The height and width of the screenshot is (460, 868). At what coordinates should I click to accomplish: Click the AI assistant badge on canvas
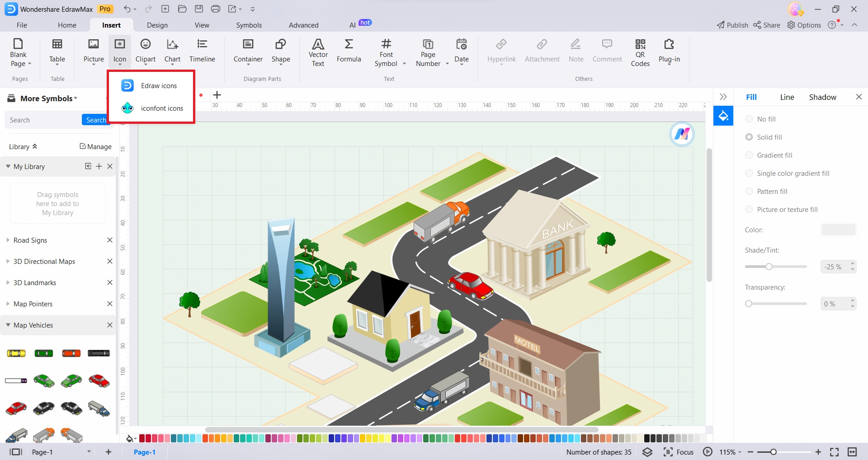point(682,134)
